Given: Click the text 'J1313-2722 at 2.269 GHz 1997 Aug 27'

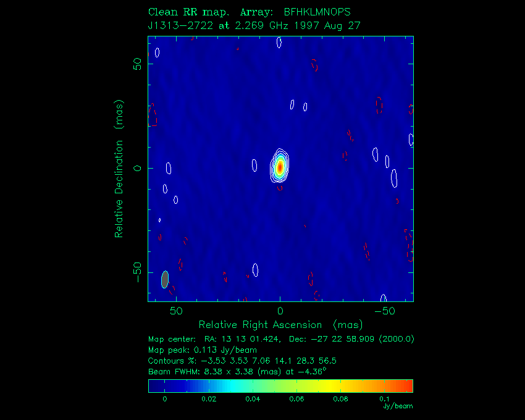Looking at the screenshot, I should coord(254,26).
